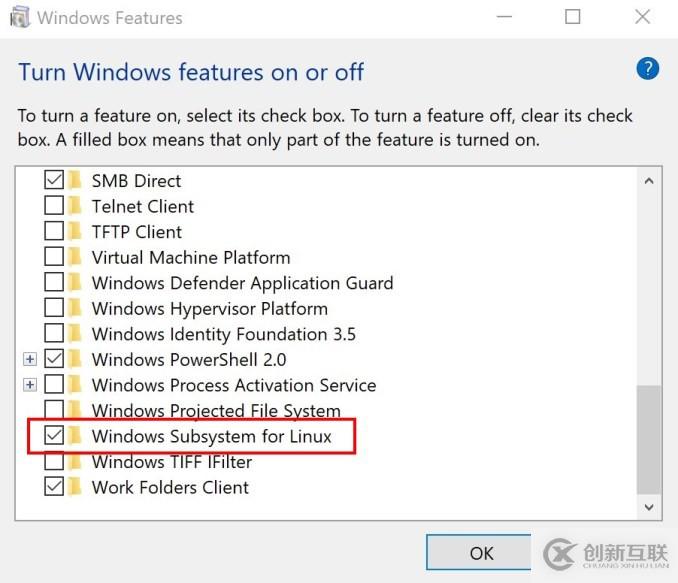678x583 pixels.
Task: Select the TFTP Client feature label
Action: (136, 232)
